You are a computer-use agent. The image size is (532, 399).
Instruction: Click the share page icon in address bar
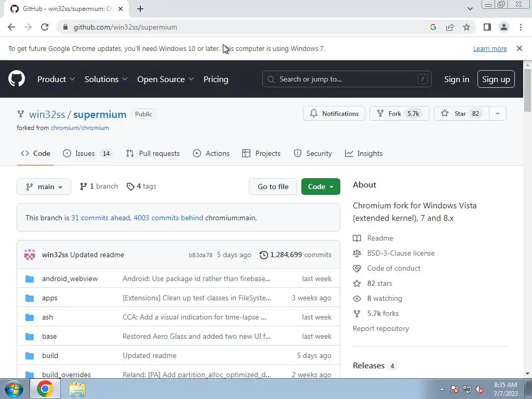(450, 27)
